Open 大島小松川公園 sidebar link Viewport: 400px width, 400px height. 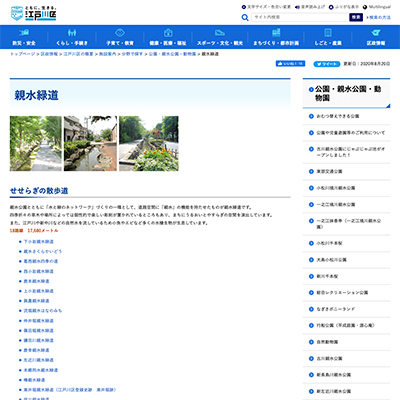tap(331, 260)
